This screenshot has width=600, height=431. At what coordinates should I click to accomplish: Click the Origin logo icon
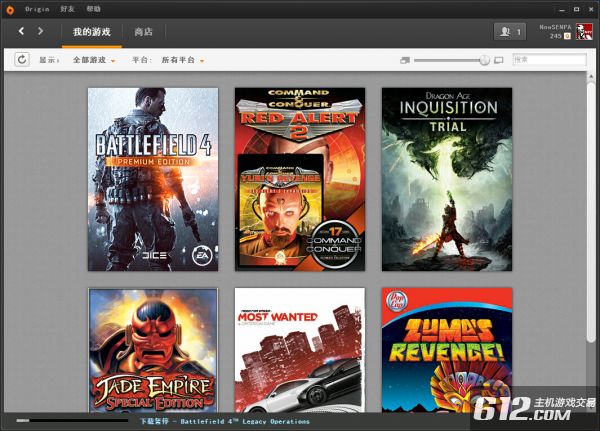coord(10,10)
